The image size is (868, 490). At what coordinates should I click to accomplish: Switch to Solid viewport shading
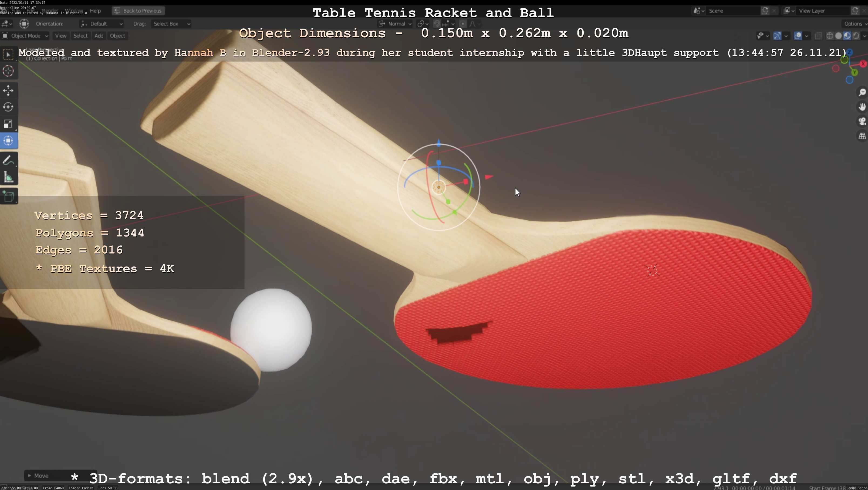coord(838,36)
